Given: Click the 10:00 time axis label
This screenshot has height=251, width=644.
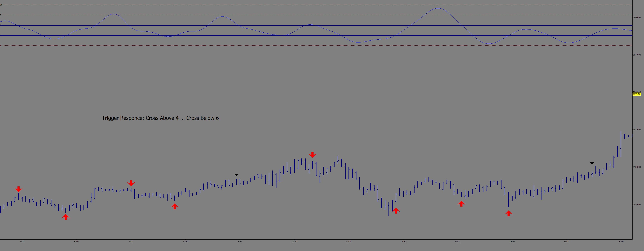Looking at the screenshot, I should (x=294, y=241).
